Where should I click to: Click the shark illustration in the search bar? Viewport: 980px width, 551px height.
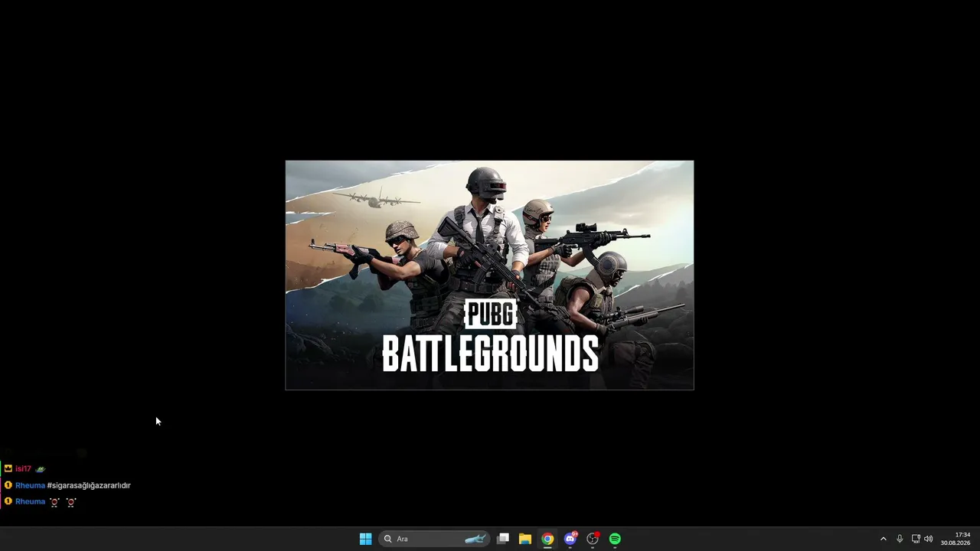pyautogui.click(x=475, y=539)
